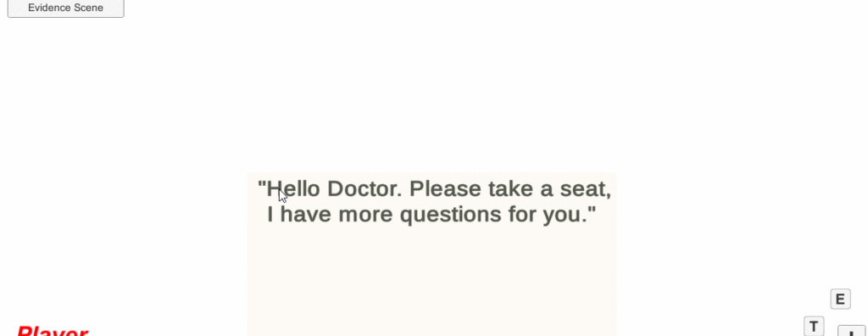Click the T key icon
Image resolution: width=868 pixels, height=336 pixels.
(814, 326)
